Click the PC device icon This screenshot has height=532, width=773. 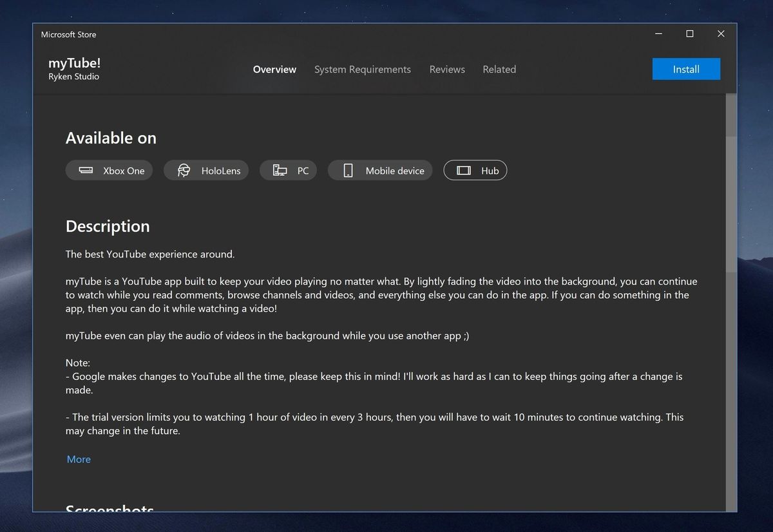pyautogui.click(x=280, y=170)
